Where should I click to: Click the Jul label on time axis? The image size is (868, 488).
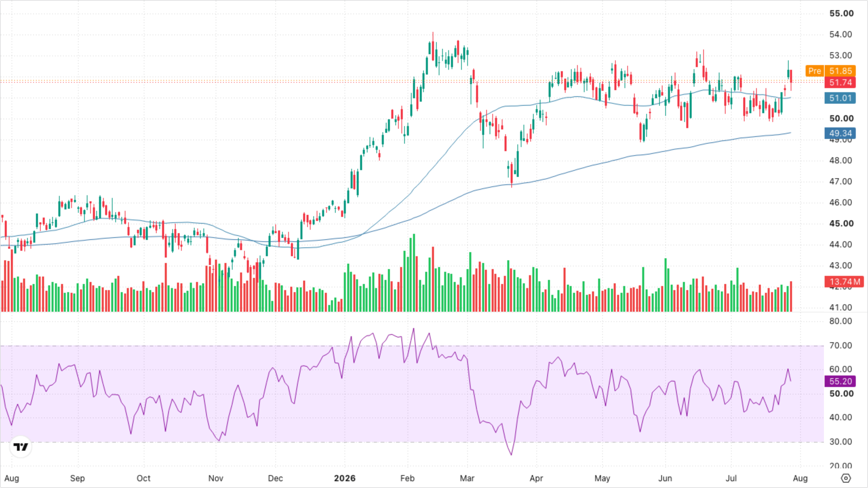point(731,478)
